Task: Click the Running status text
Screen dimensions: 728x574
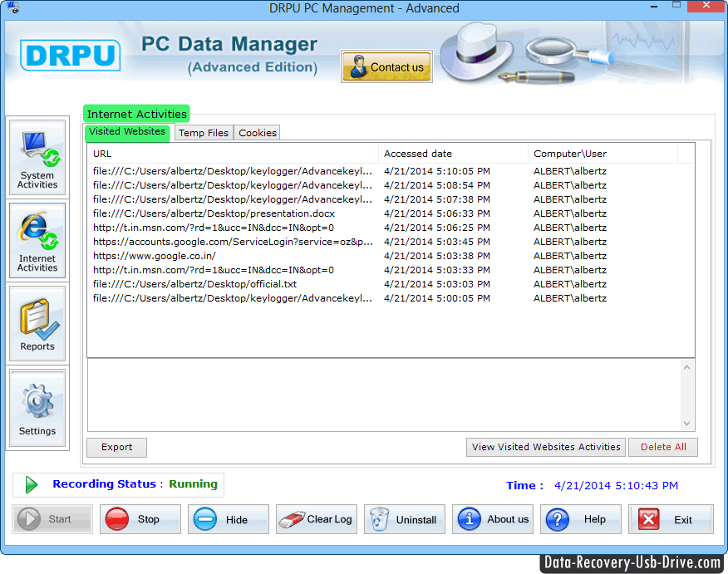Action: tap(193, 484)
